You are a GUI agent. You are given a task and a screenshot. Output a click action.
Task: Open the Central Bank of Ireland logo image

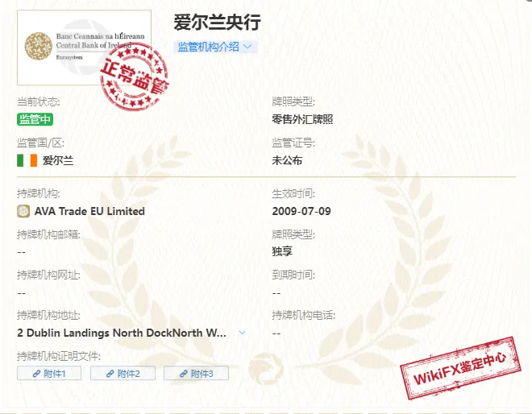tap(84, 48)
